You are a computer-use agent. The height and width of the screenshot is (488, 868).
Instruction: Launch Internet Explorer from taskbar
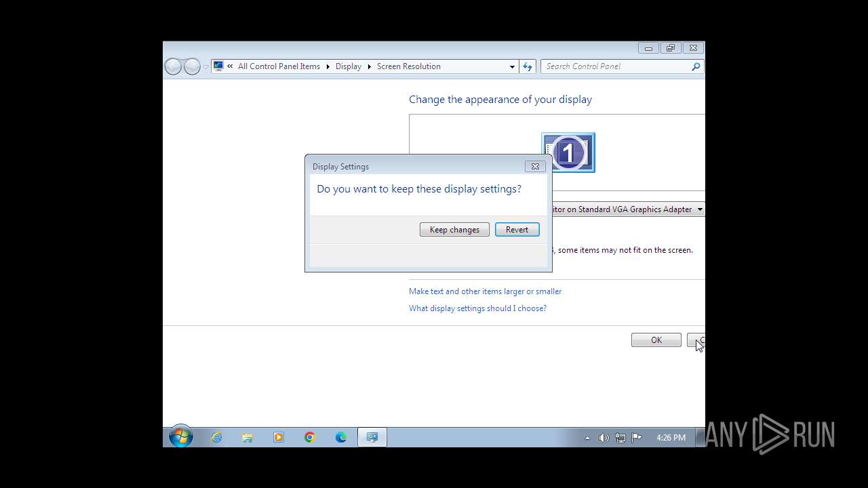pos(216,438)
